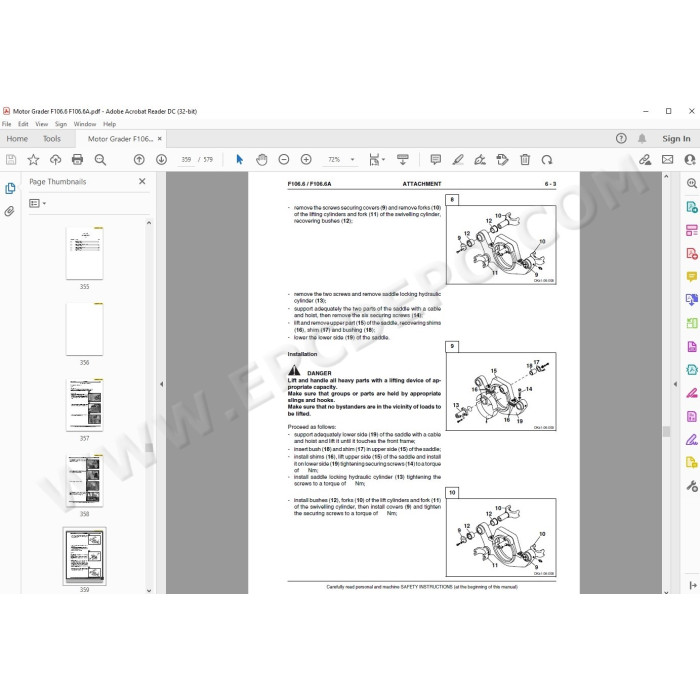Open the fit page options icon
Viewport: 700px width, 700px height.
pos(377,159)
